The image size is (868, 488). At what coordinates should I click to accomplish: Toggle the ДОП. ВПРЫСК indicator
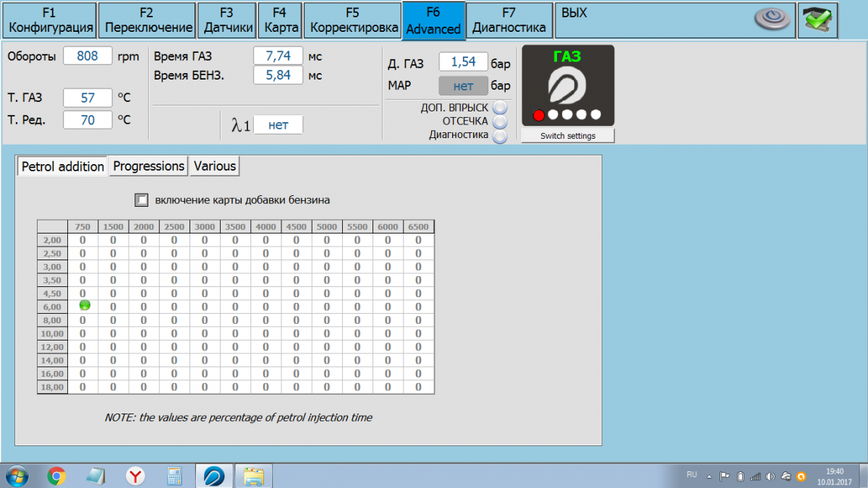click(500, 108)
